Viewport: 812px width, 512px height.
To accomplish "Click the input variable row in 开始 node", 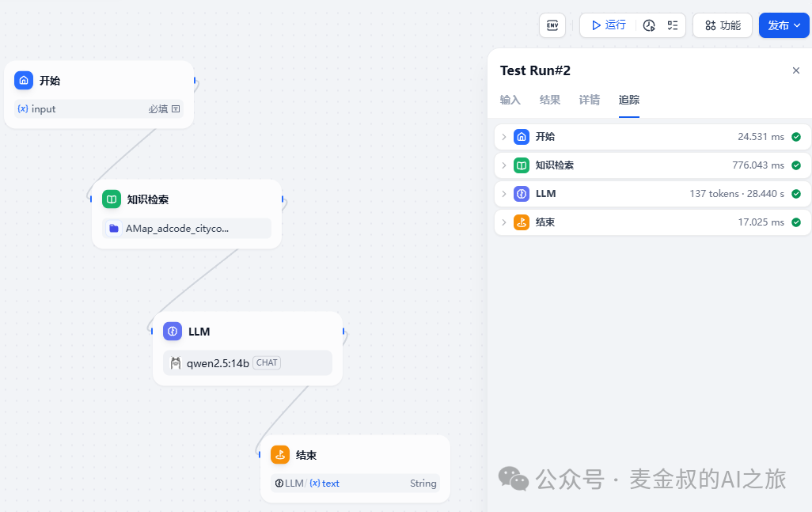I will (98, 108).
